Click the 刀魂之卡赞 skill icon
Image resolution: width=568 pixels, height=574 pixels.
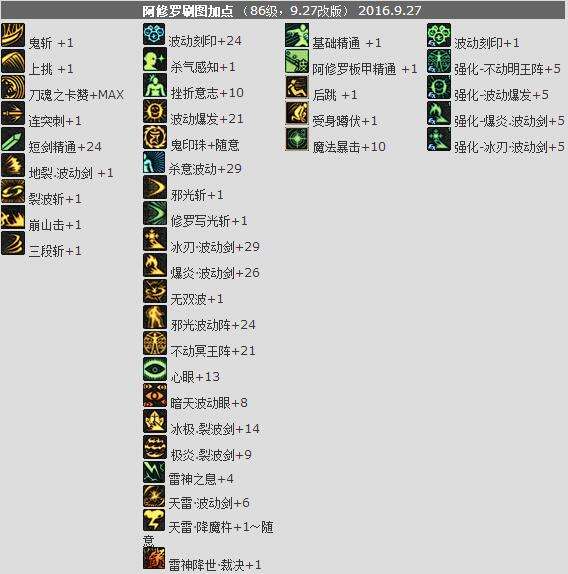[x=13, y=87]
